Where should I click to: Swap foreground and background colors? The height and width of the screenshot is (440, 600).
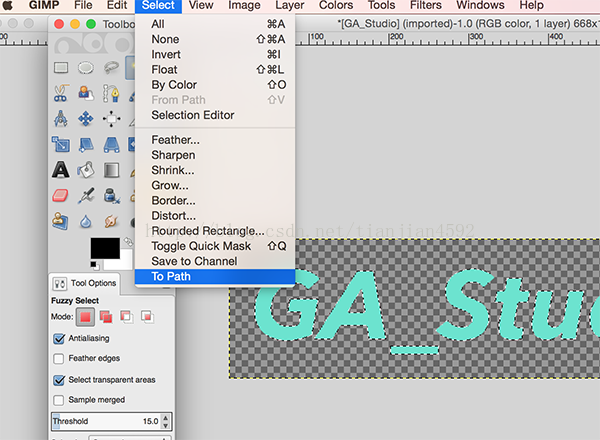(128, 242)
